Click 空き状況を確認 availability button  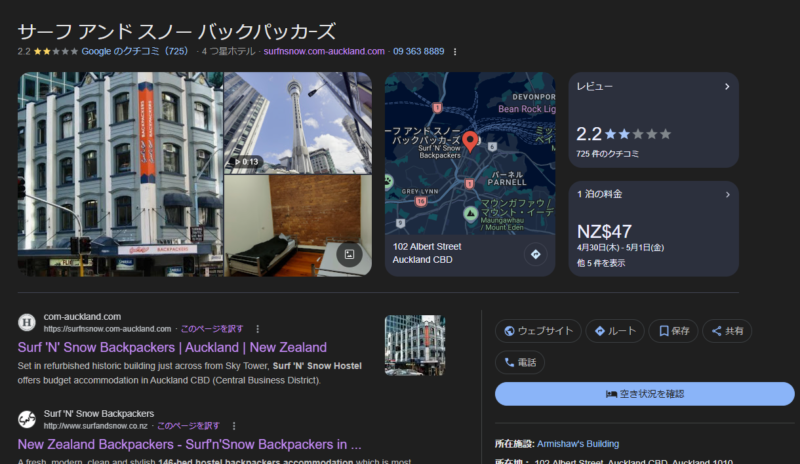[x=645, y=394]
